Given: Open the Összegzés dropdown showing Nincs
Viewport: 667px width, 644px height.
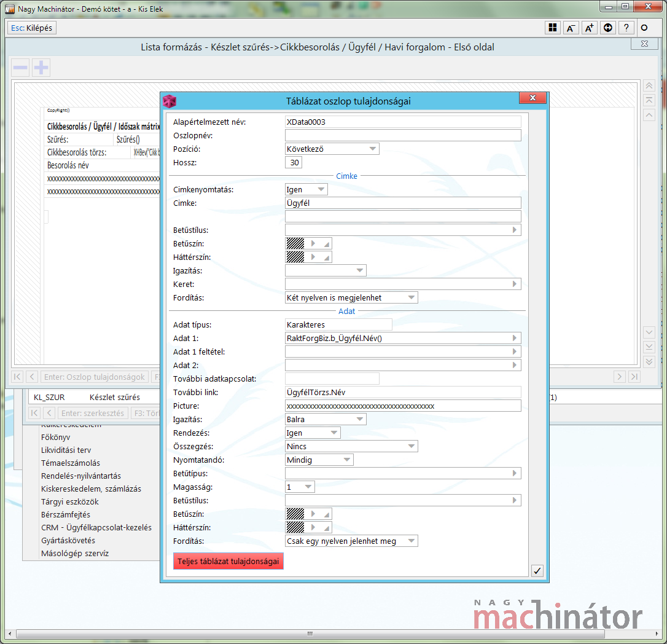Looking at the screenshot, I should pos(351,447).
